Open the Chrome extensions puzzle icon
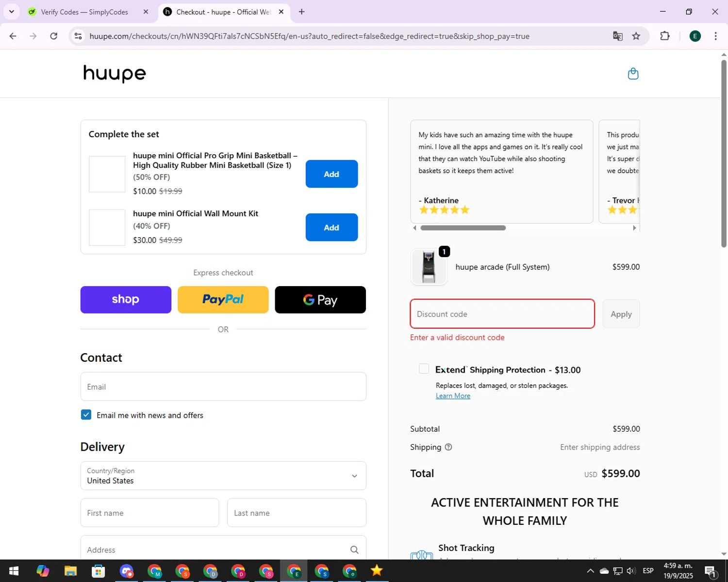 665,36
